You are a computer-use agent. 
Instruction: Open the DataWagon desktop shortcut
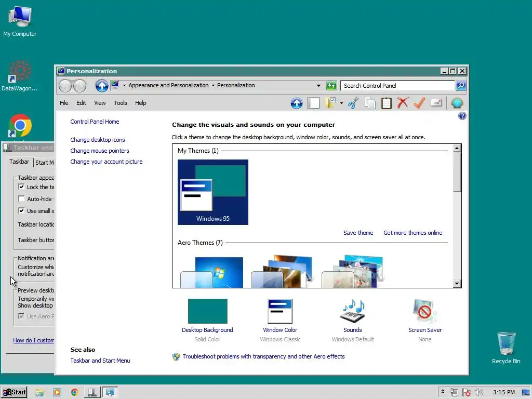[x=20, y=71]
